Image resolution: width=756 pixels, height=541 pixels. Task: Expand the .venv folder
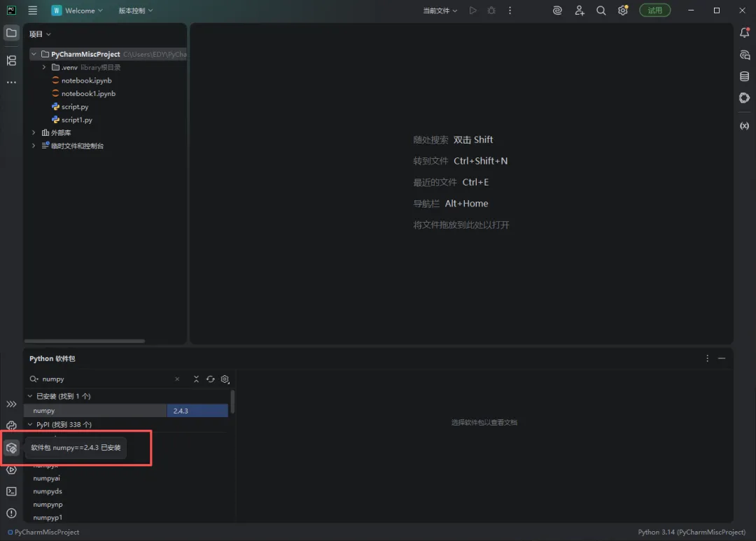(x=44, y=67)
